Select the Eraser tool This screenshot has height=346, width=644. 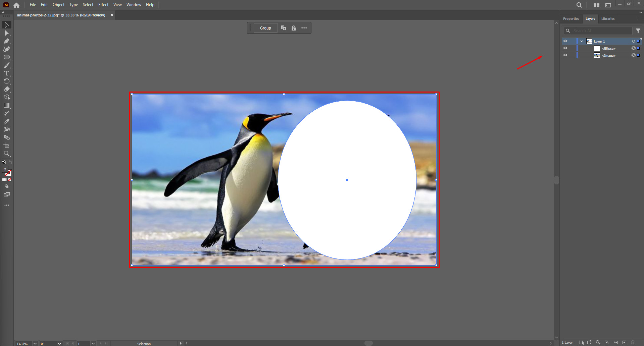click(x=7, y=90)
